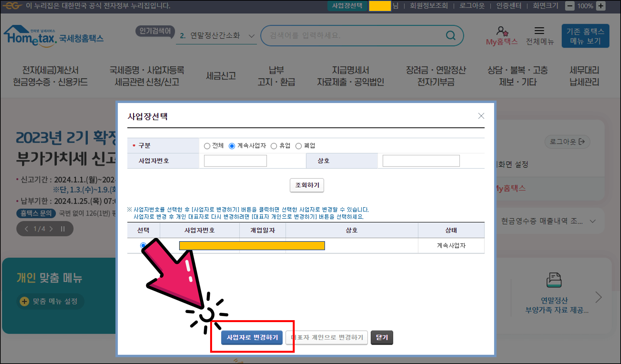Screen dimensions: 621x364
Task: Expand the popular search term dropdown
Action: click(x=251, y=36)
